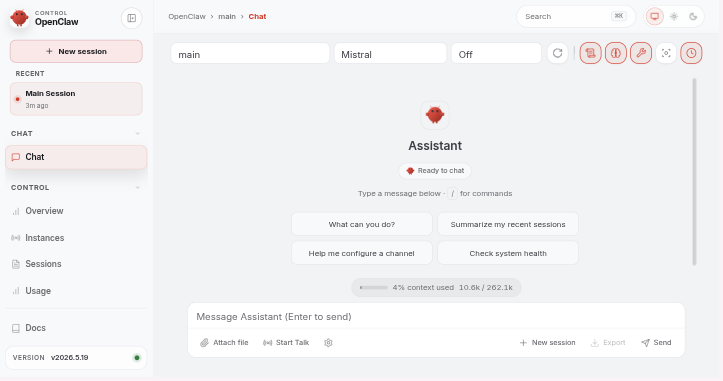This screenshot has width=723, height=381.
Task: Click the context usage progress bar
Action: (x=374, y=287)
